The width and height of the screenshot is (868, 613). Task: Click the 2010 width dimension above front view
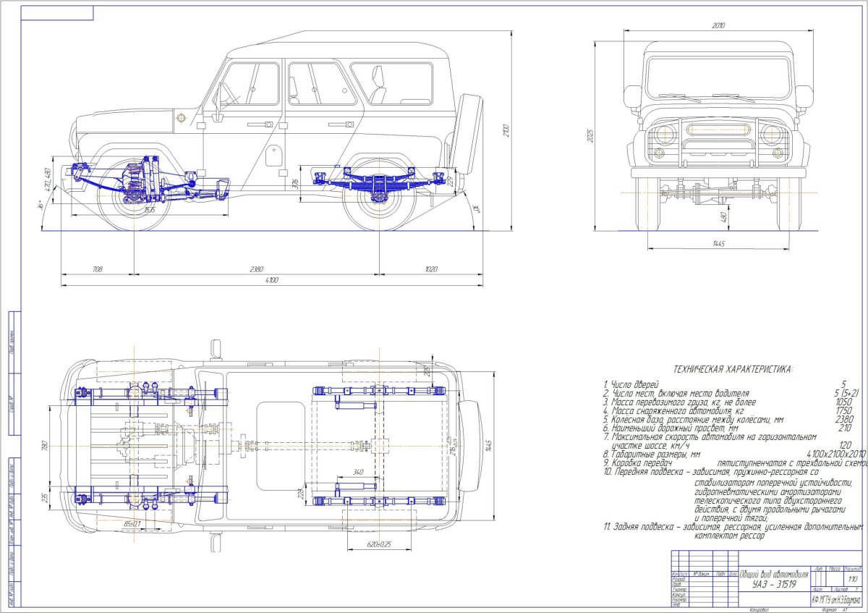click(x=717, y=25)
